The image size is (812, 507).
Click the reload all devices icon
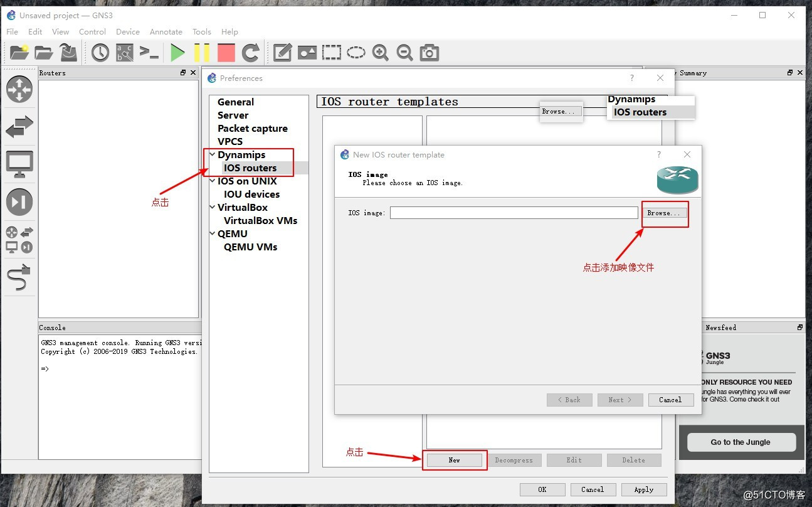click(251, 53)
